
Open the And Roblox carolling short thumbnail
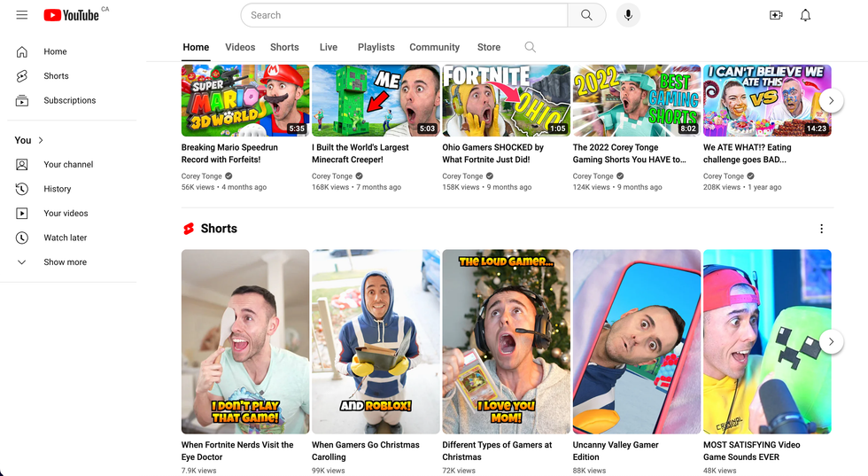(x=376, y=341)
